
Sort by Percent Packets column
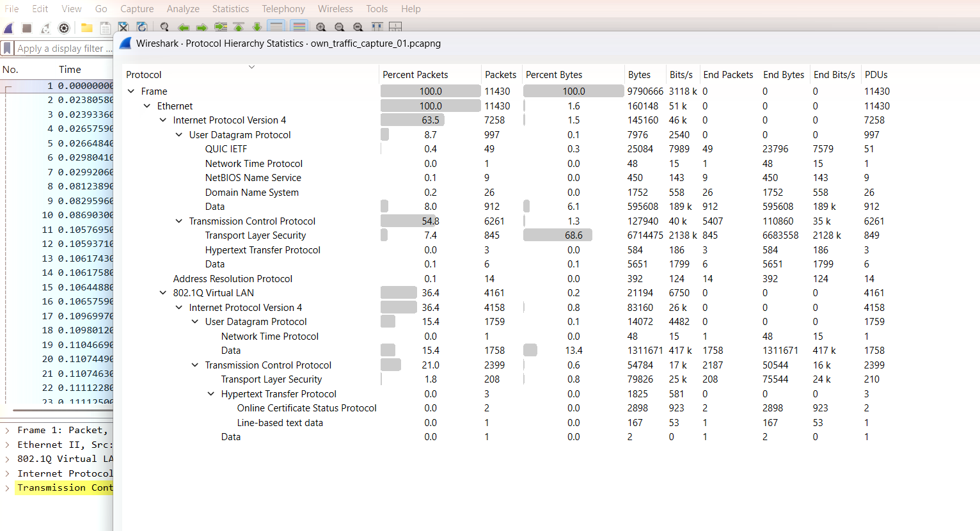[430, 75]
